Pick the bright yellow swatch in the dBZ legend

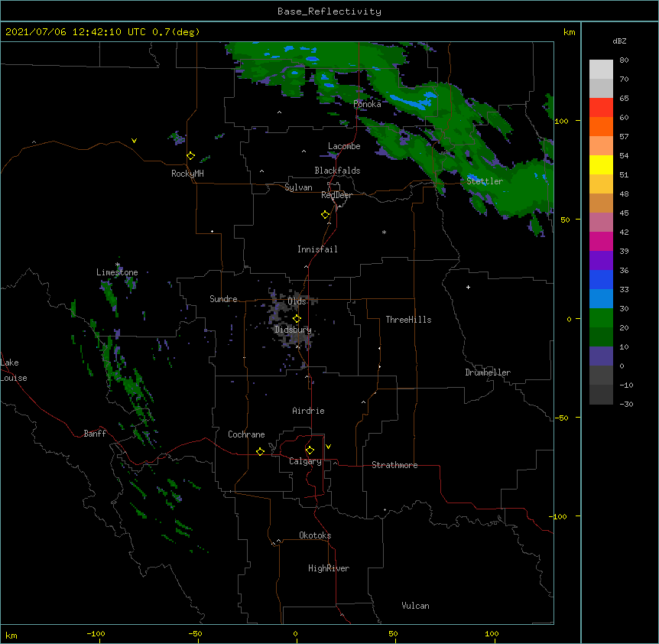[x=601, y=164]
